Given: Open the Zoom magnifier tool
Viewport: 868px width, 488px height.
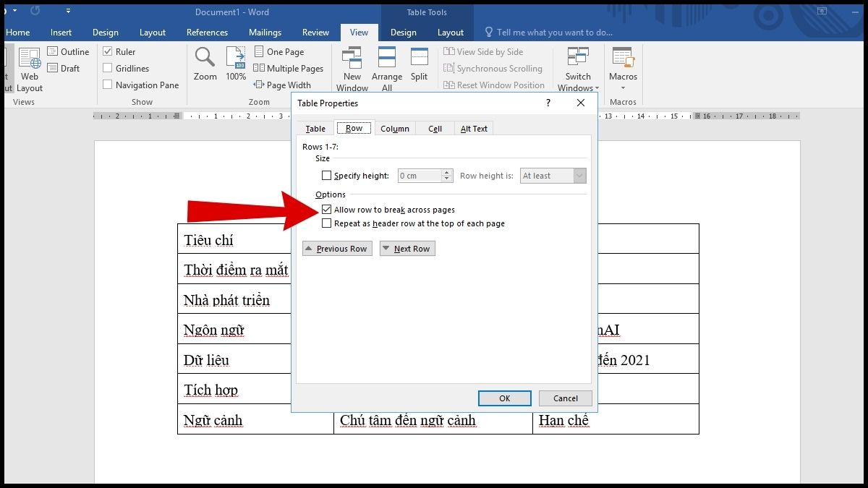Looking at the screenshot, I should 205,64.
